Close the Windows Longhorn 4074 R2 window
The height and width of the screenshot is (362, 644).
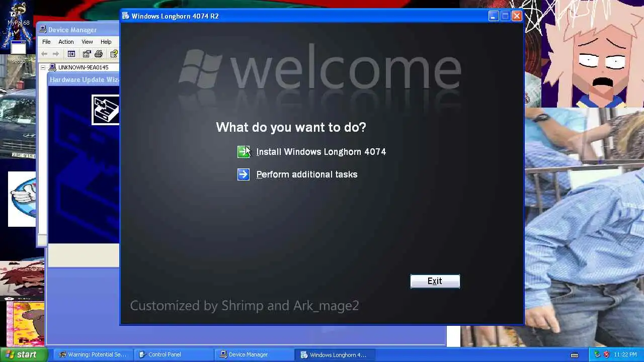click(517, 16)
